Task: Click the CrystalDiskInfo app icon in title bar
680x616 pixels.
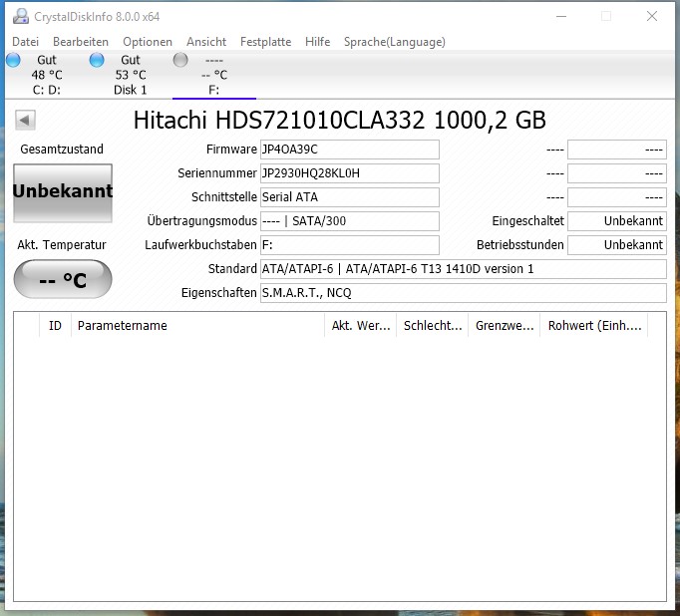Action: point(20,17)
